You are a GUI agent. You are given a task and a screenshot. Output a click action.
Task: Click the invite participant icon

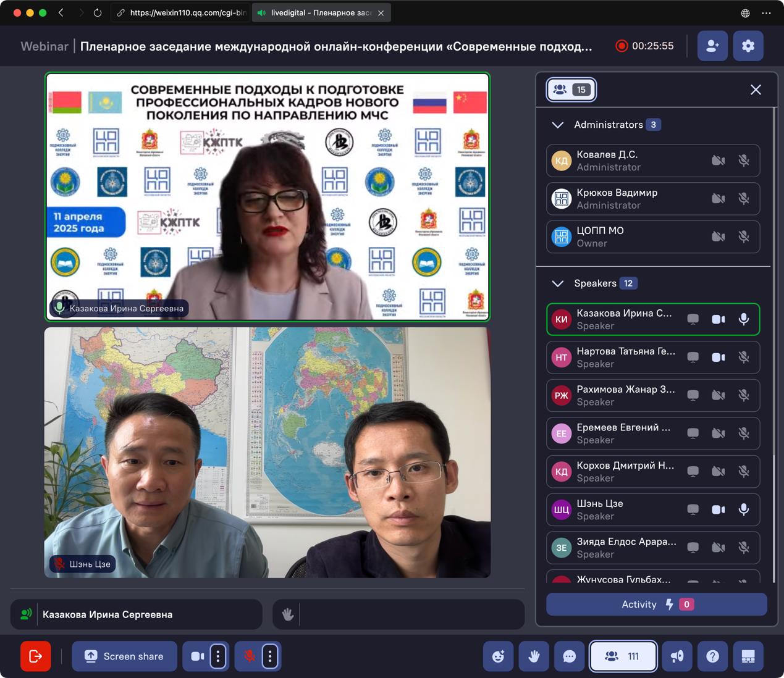[x=712, y=46]
